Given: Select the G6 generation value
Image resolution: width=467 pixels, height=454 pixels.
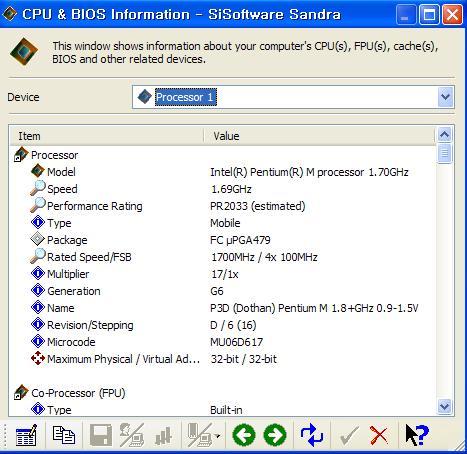Looking at the screenshot, I should (217, 291).
